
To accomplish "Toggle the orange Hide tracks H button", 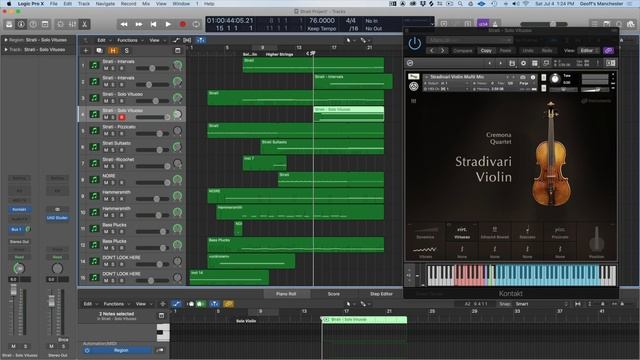I will (113, 51).
